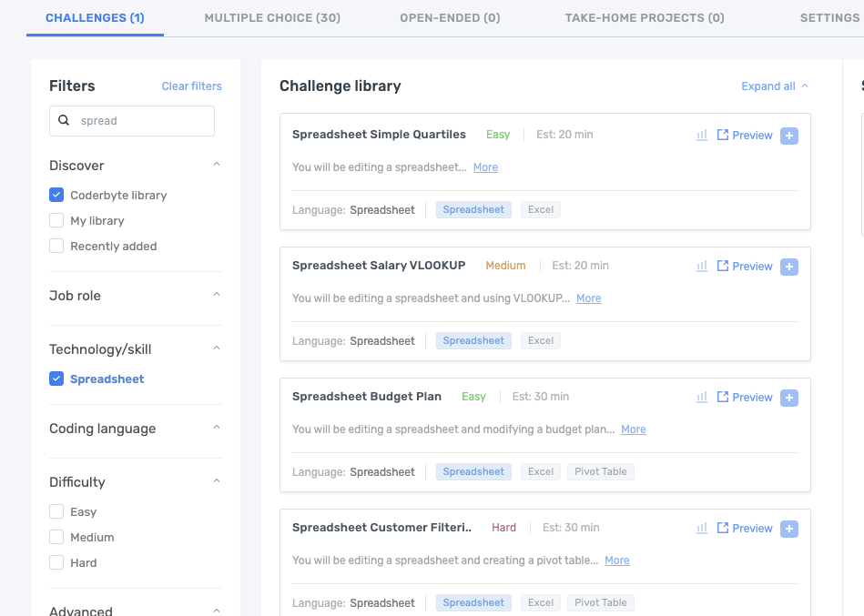Uncheck the Spreadsheet technology filter

pos(56,379)
